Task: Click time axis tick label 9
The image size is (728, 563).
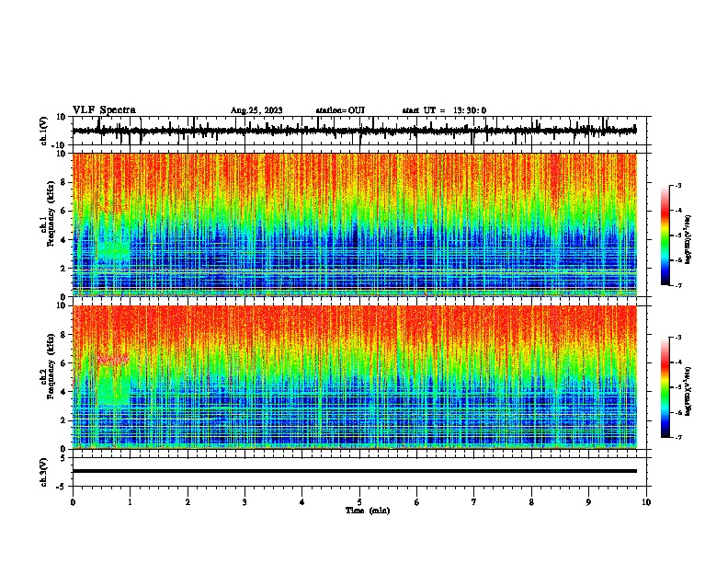Action: pos(588,502)
